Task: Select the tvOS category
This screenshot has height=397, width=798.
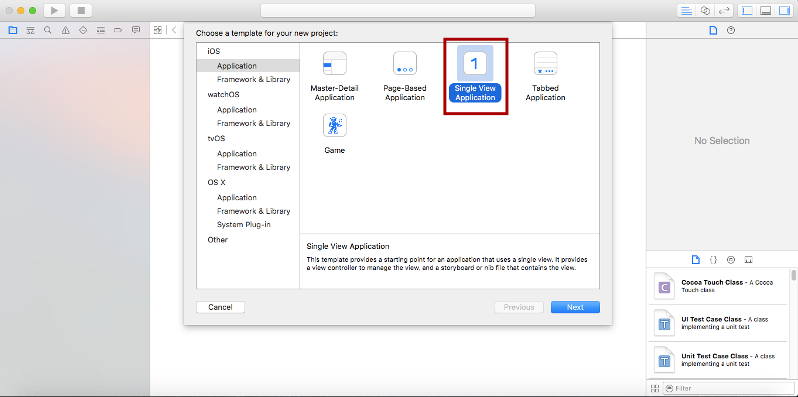Action: [216, 138]
